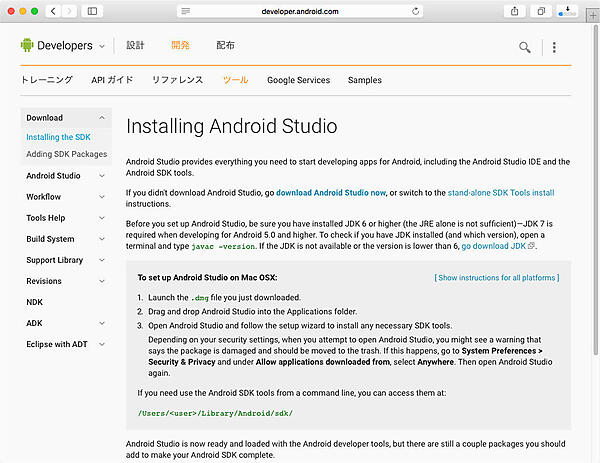Toggle the Safari sidebar button

pos(92,11)
